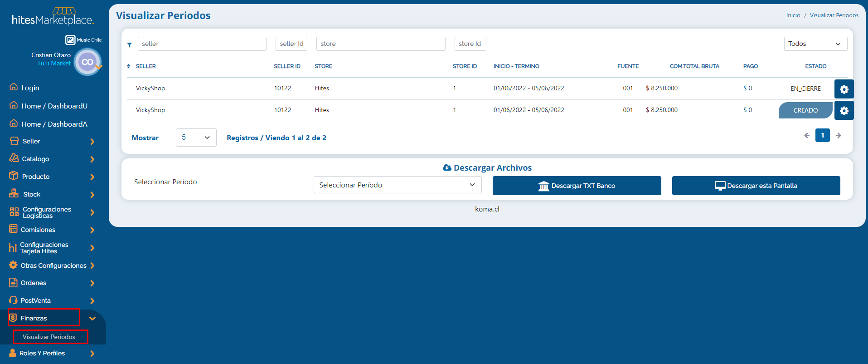Collapse the Finanzas menu chevron

click(x=92, y=319)
